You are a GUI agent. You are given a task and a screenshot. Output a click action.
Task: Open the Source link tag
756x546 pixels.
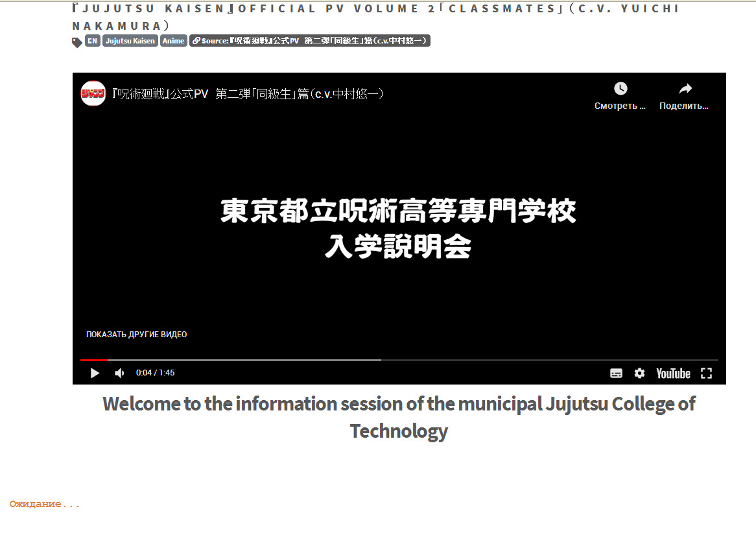pos(310,41)
